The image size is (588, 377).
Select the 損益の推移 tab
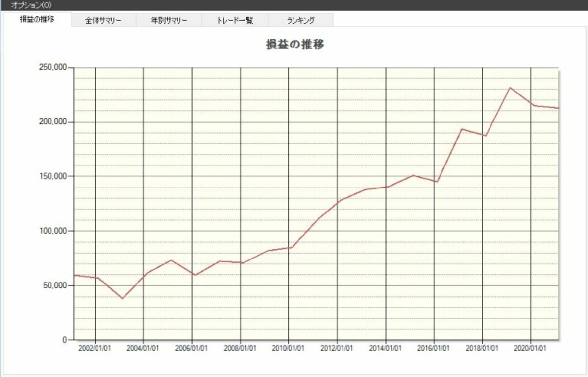pos(37,20)
